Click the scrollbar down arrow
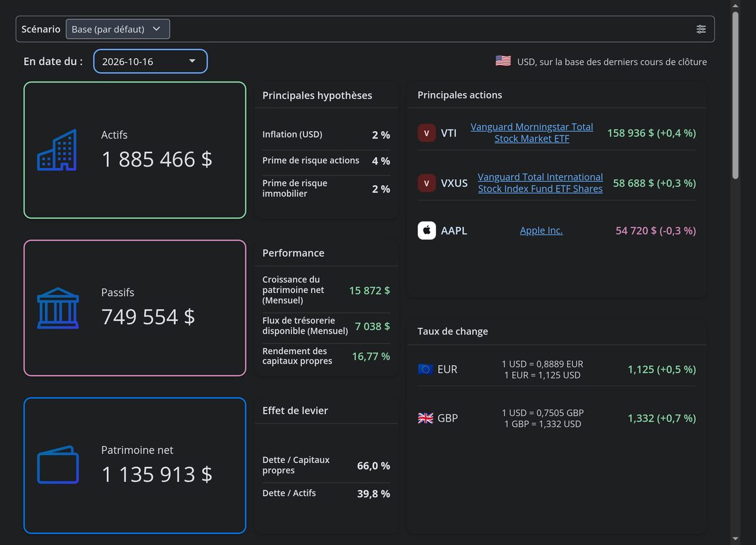This screenshot has height=545, width=756. (x=735, y=538)
